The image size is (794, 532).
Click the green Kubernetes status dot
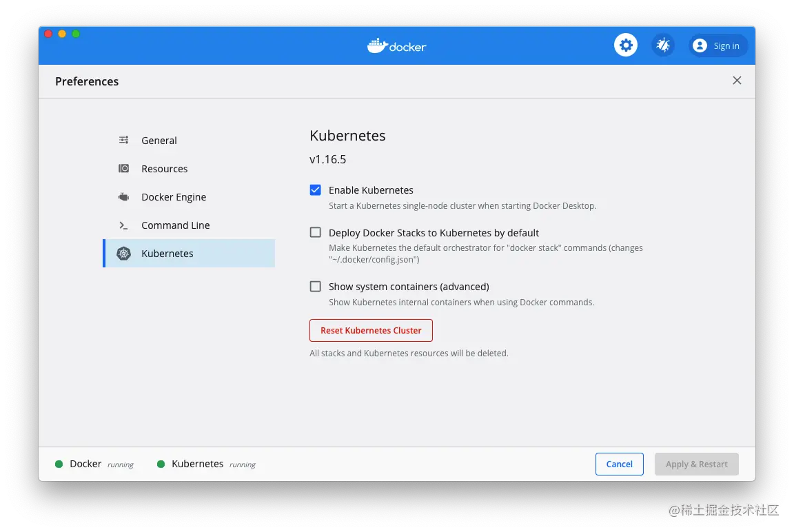click(161, 464)
